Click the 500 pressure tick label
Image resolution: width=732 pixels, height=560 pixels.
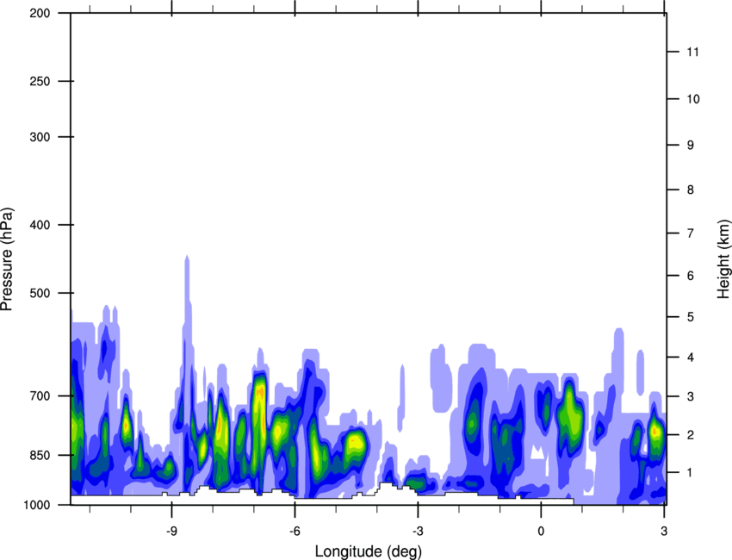click(40, 293)
